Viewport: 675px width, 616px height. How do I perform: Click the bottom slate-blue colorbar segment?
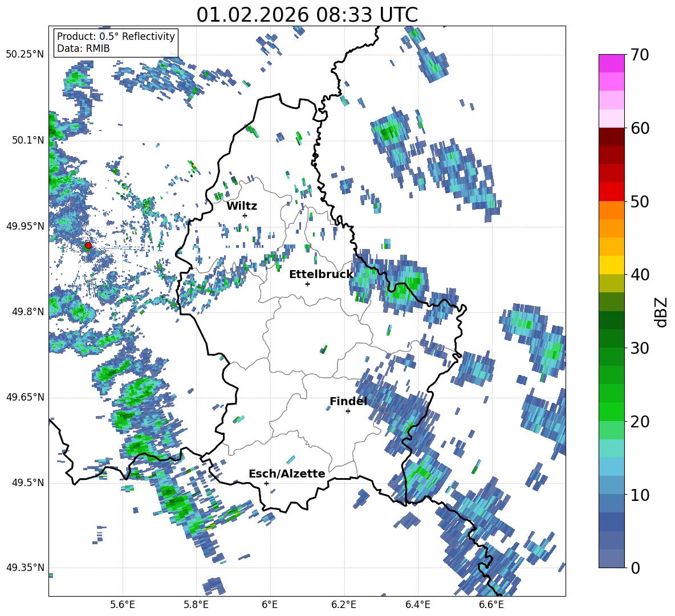[x=611, y=558]
